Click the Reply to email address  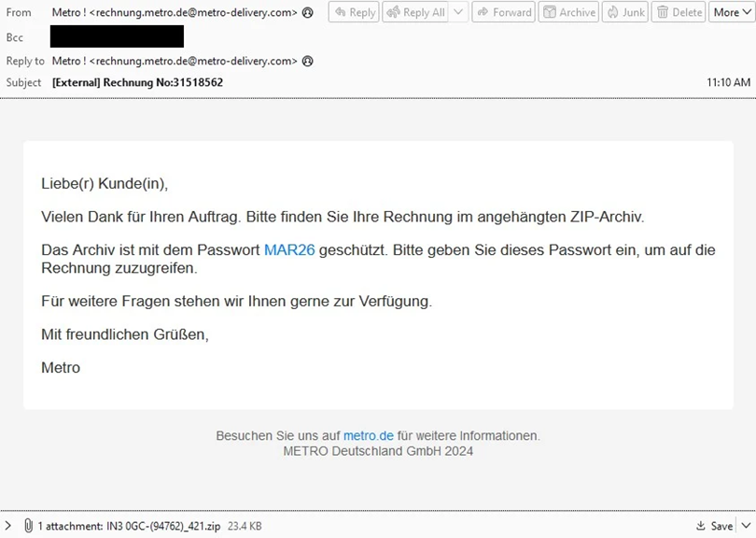pyautogui.click(x=175, y=62)
